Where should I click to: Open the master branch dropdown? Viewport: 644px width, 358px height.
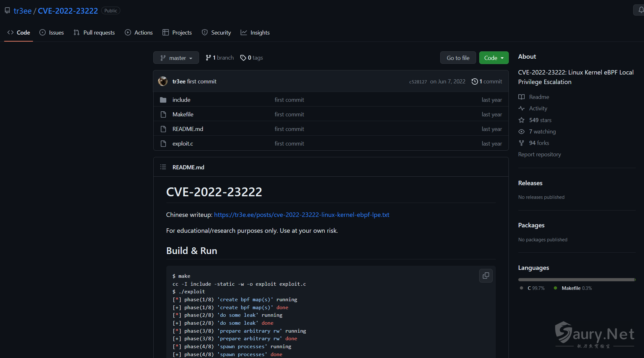(x=176, y=58)
